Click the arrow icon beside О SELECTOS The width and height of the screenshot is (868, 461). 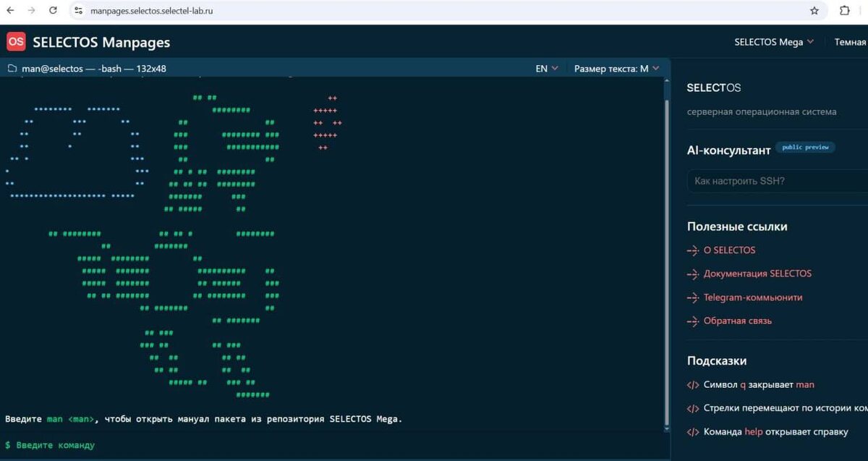click(692, 250)
